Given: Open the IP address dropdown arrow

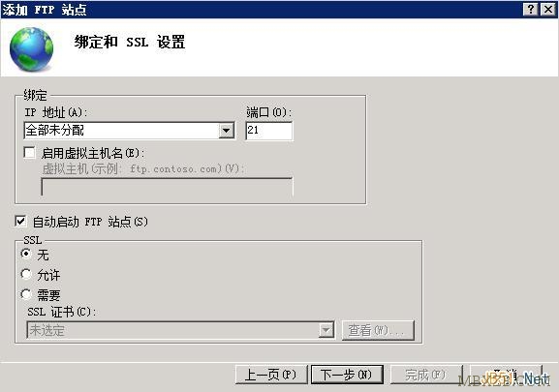Looking at the screenshot, I should (226, 131).
